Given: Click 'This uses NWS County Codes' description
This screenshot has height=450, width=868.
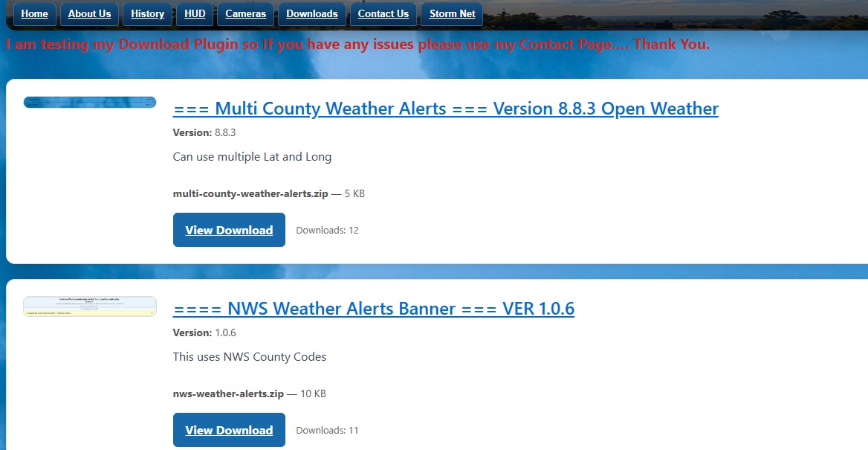Looking at the screenshot, I should [x=250, y=357].
